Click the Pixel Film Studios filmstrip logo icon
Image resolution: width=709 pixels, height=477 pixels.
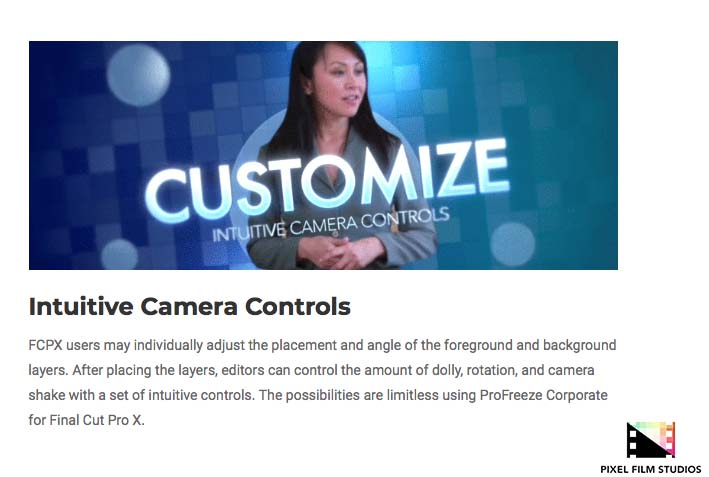651,440
